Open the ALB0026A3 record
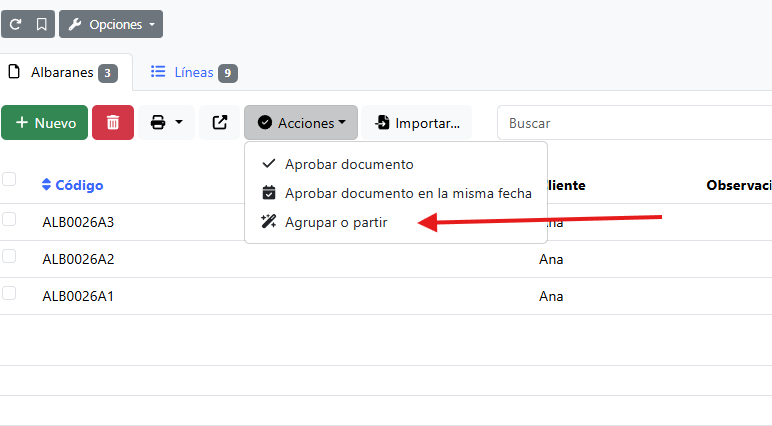The width and height of the screenshot is (772, 426). (78, 222)
